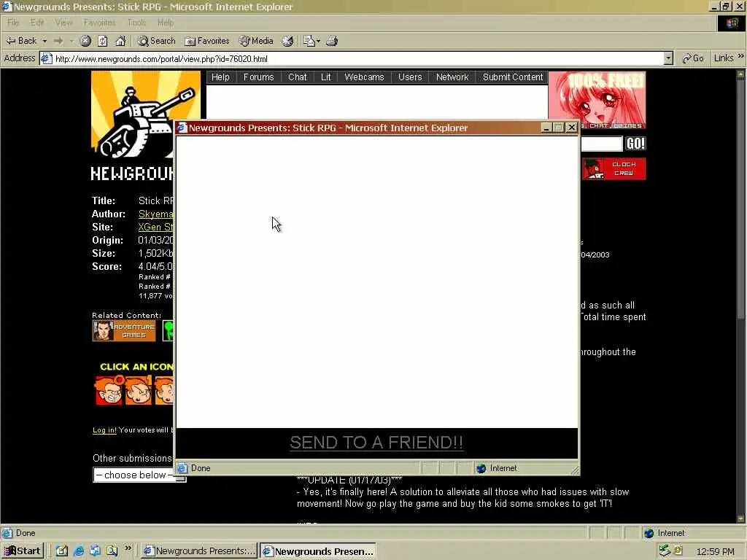The height and width of the screenshot is (560, 747).
Task: Click the fourth quick launch search icon
Action: point(112,551)
